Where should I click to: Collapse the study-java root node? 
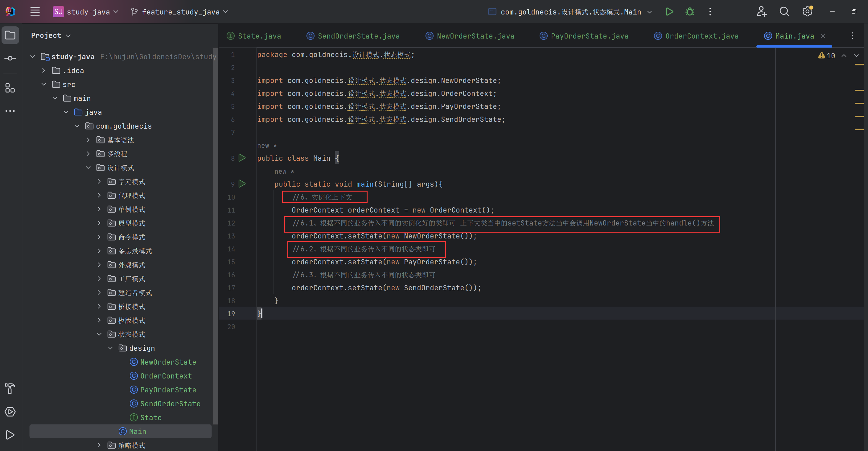[x=33, y=57]
